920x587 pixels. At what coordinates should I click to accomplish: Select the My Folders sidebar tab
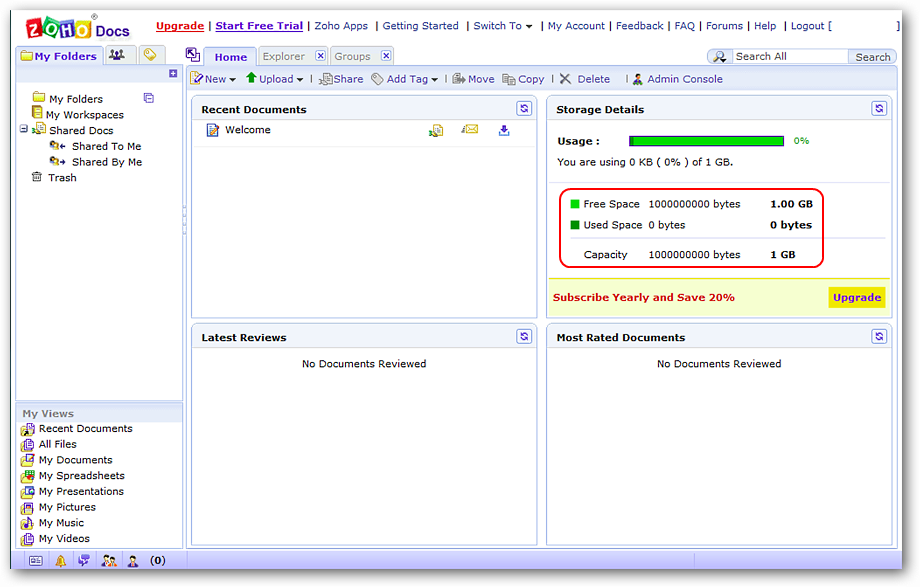click(x=59, y=56)
